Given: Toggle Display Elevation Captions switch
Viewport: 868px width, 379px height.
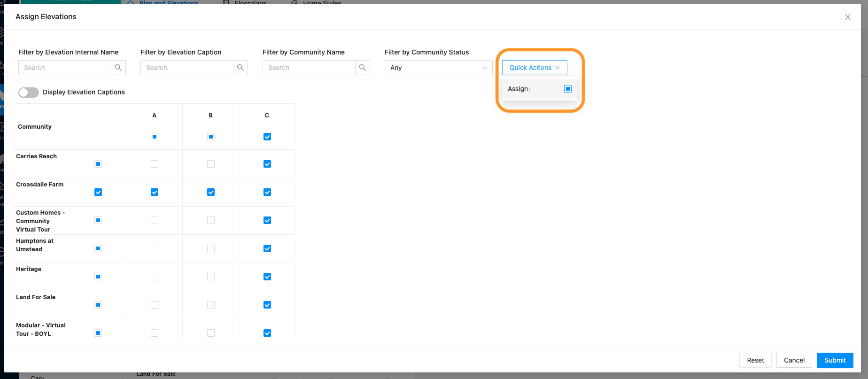Looking at the screenshot, I should tap(29, 92).
